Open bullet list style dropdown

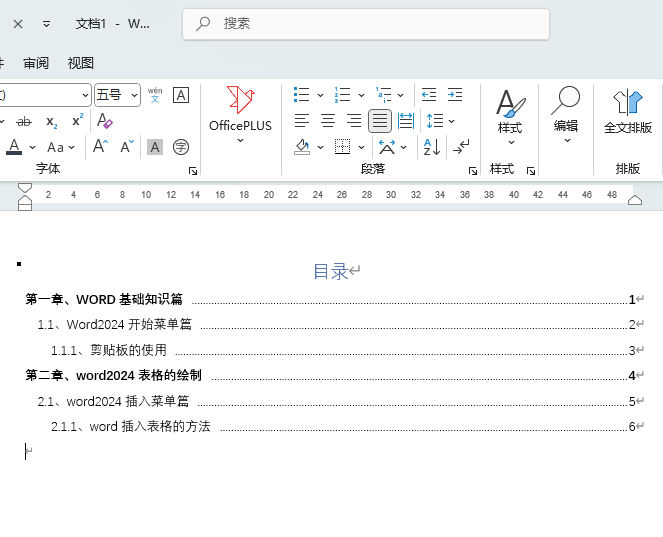coord(321,95)
